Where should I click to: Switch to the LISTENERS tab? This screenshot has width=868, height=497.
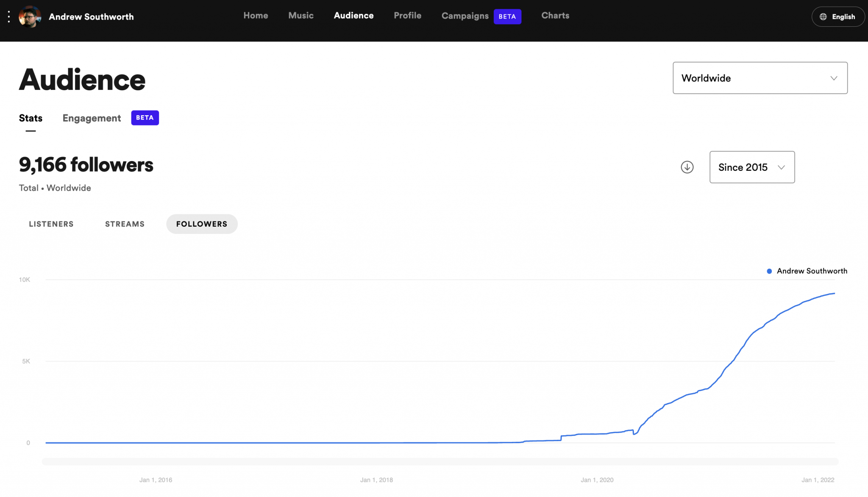point(51,224)
